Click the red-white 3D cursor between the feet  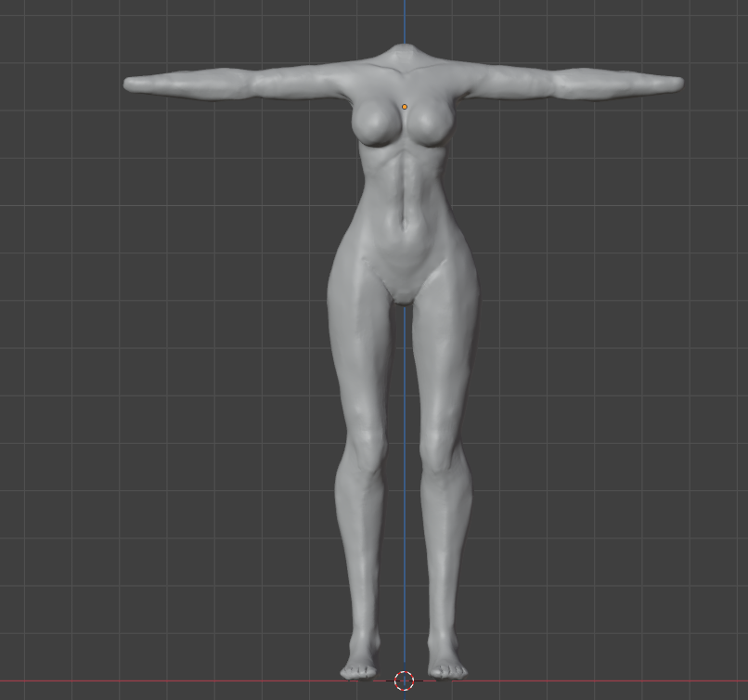[x=404, y=681]
